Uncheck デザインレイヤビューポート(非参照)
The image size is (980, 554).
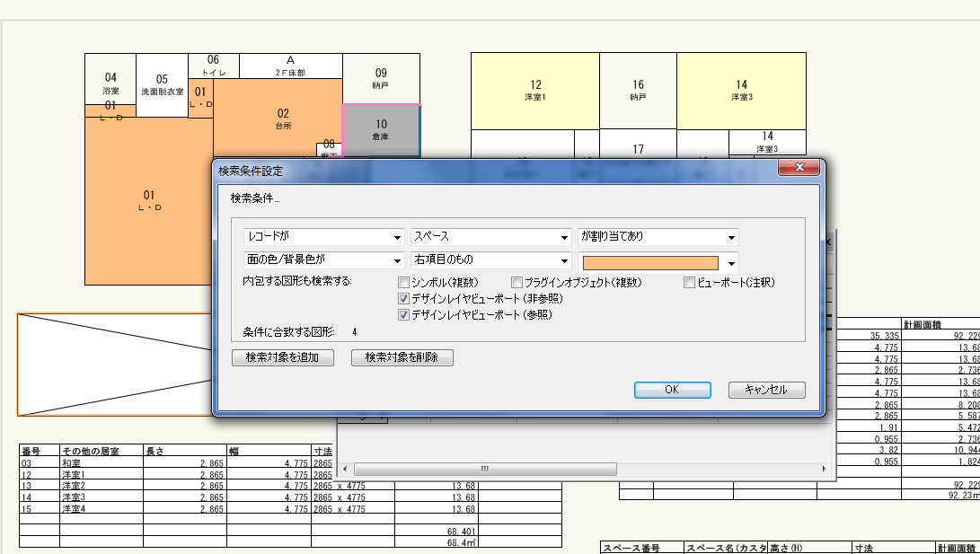(404, 299)
